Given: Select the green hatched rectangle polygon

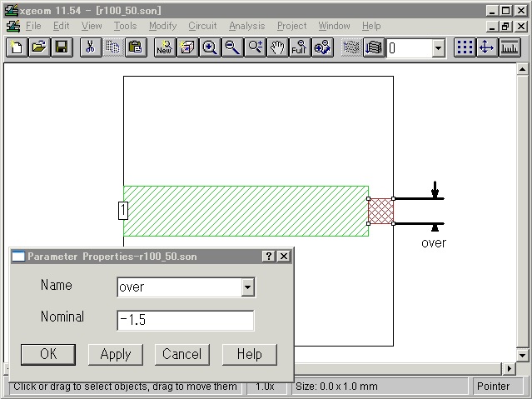Looking at the screenshot, I should pyautogui.click(x=246, y=211).
